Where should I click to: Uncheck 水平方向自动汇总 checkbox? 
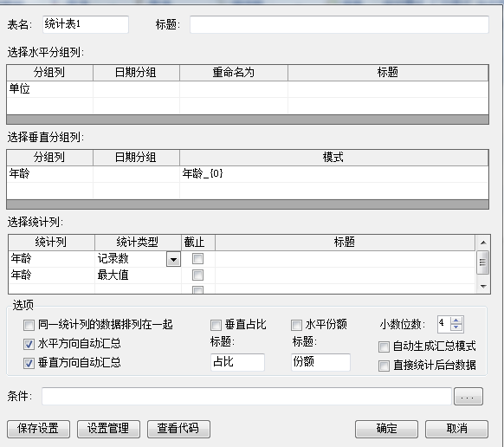(x=29, y=345)
